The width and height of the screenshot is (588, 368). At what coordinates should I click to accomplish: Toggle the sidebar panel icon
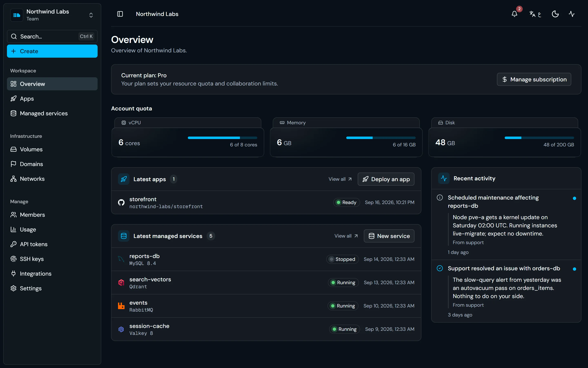tap(120, 14)
